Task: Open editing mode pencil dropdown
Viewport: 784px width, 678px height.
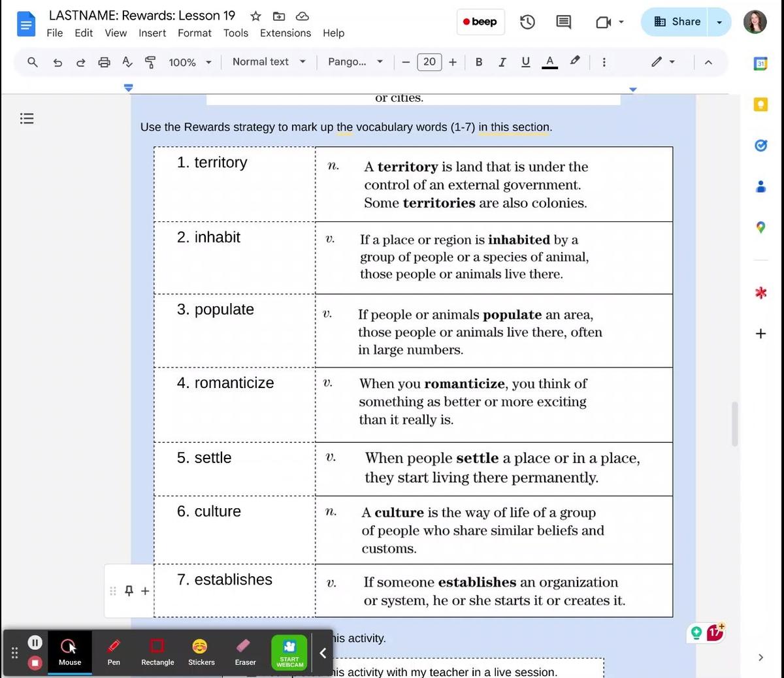Action: pyautogui.click(x=662, y=62)
